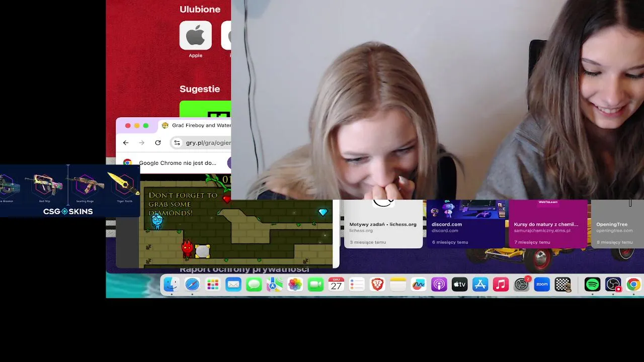Open Google Chrome from the Dock
The height and width of the screenshot is (362, 644).
633,285
